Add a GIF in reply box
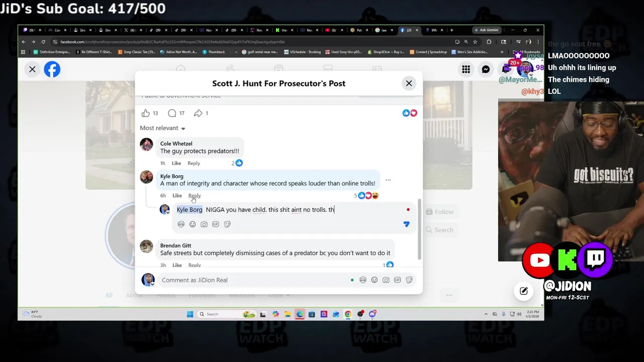The width and height of the screenshot is (644, 362). coord(215,224)
